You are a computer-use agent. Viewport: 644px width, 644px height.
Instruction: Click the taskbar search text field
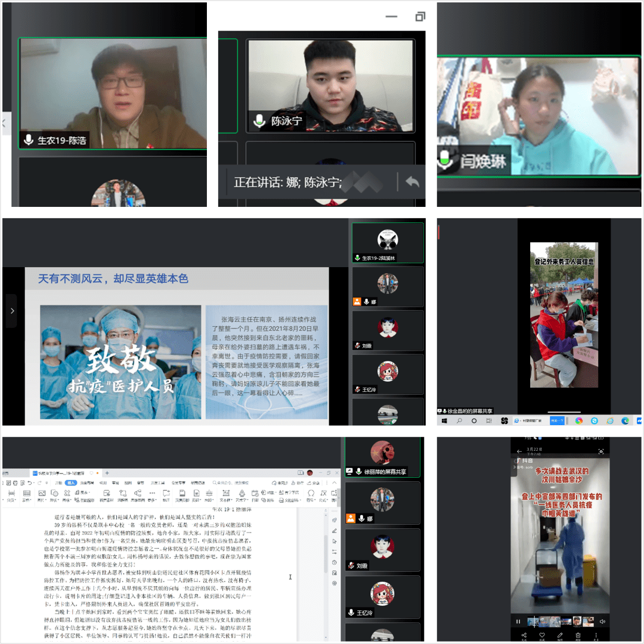click(531, 420)
